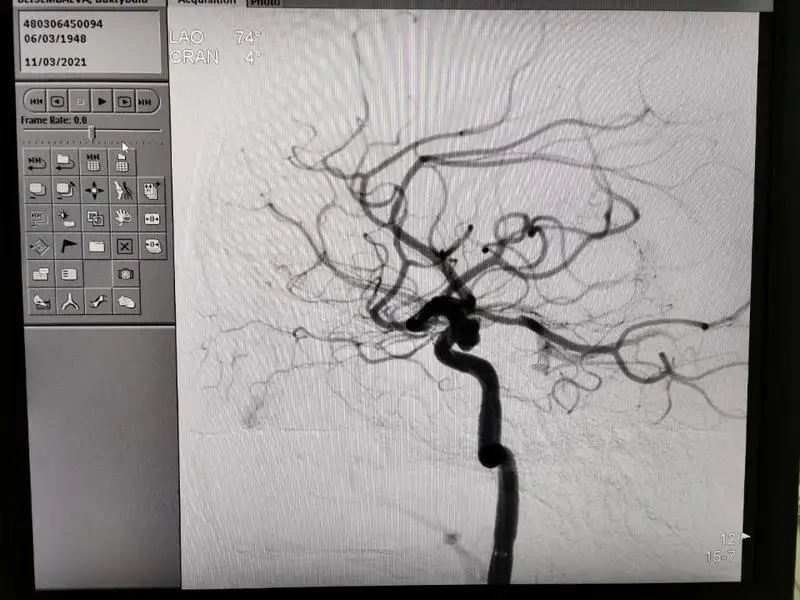Select the brightness sparkle tool icon
Viewport: 800px width, 600px height.
coord(67,219)
